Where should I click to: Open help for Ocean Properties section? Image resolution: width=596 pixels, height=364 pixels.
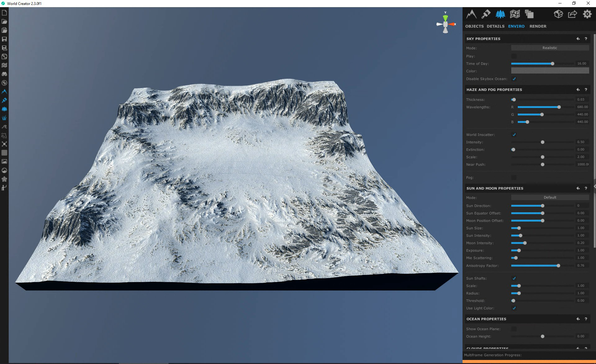tap(586, 319)
